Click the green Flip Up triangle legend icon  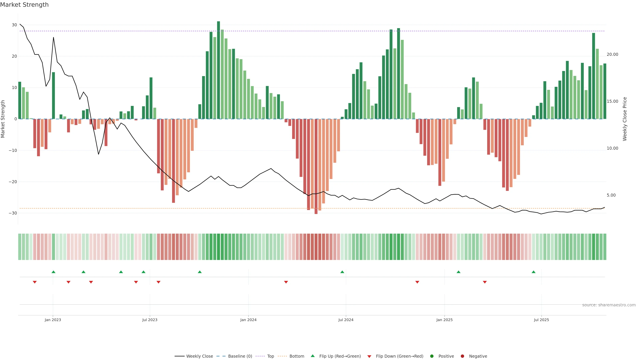(312, 356)
